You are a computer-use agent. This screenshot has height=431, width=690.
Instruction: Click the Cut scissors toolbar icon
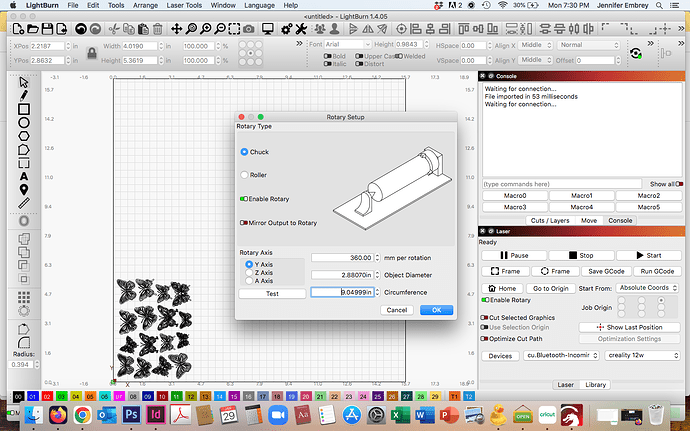click(x=114, y=29)
